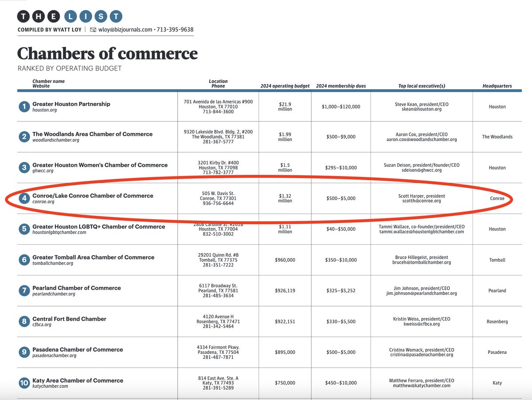This screenshot has width=532, height=400.
Task: Click the blue 'S' circle in THE LIST logo
Action: (x=101, y=16)
